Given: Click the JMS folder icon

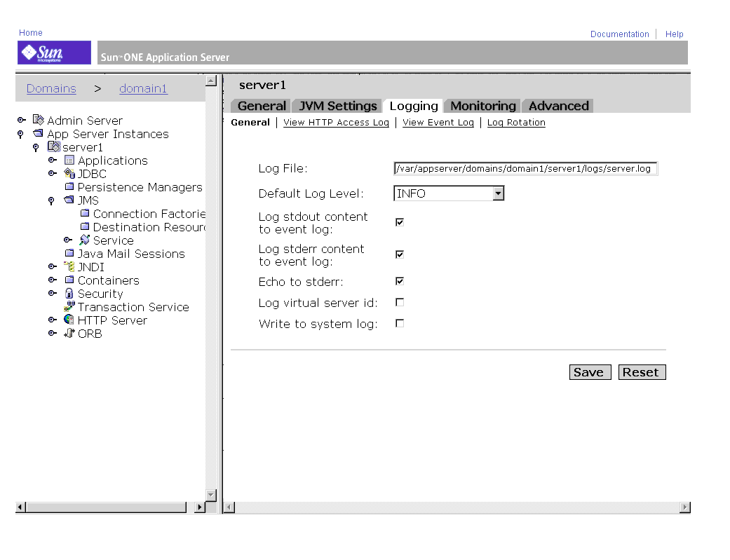Looking at the screenshot, I should [69, 200].
